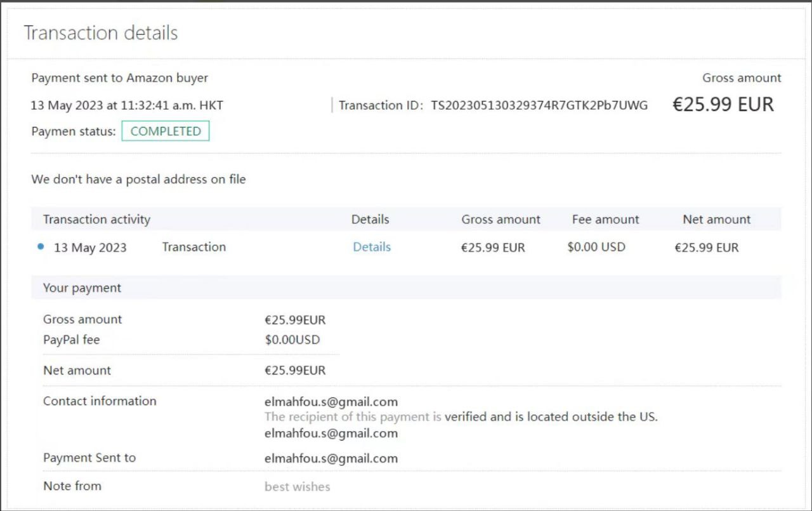Click the Transaction activity column header

pos(96,220)
